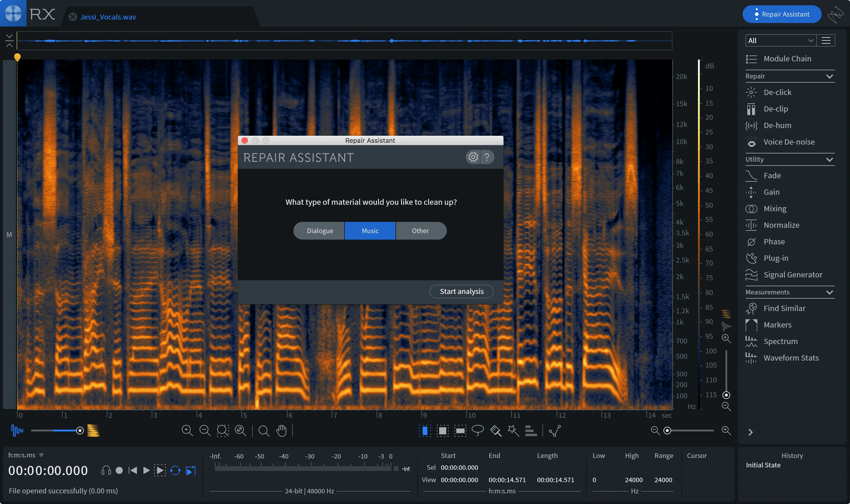This screenshot has width=850, height=504.
Task: Open the Waveform Stats measurement
Action: coord(791,358)
